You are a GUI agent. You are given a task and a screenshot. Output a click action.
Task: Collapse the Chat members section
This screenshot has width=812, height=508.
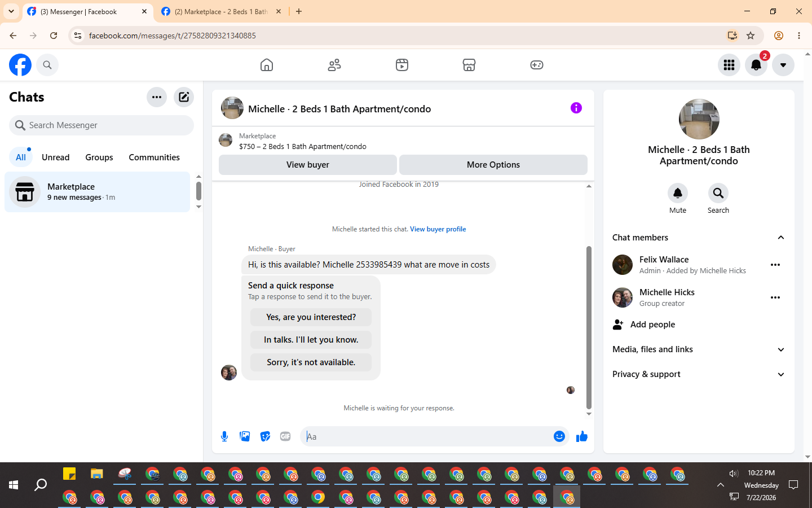tap(699, 238)
